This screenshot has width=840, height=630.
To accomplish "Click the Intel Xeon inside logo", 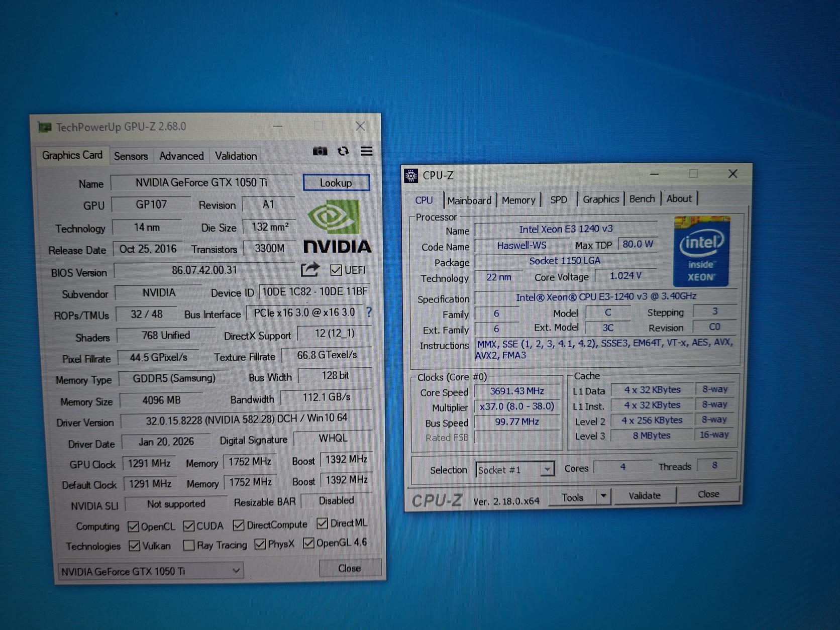I will click(x=701, y=251).
